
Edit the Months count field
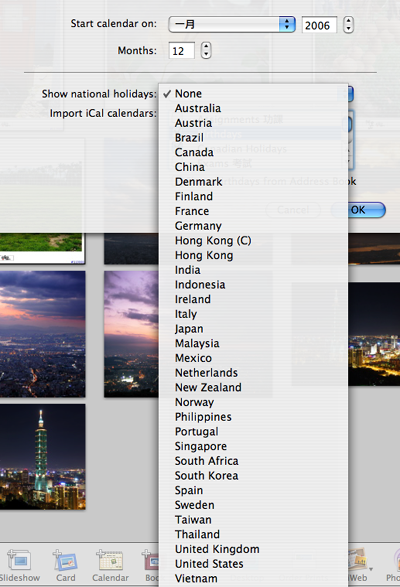(182, 51)
